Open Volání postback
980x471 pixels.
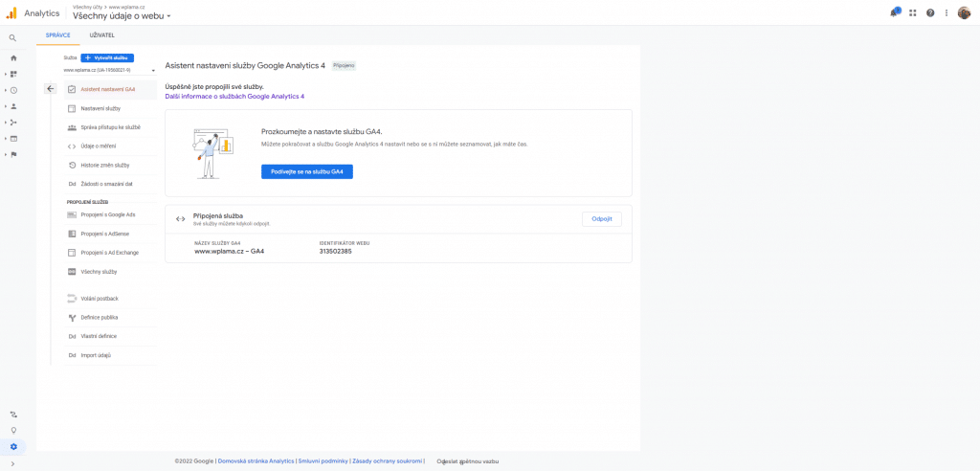[111, 299]
